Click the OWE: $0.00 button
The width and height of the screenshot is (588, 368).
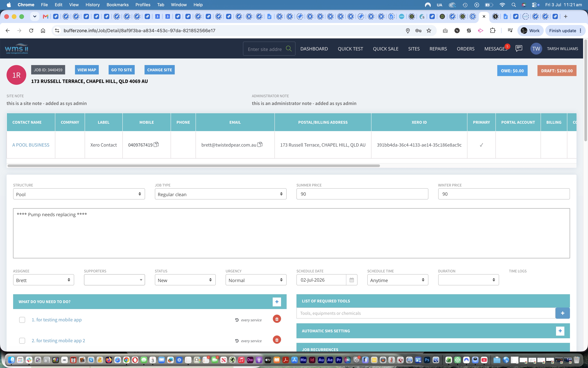[512, 71]
